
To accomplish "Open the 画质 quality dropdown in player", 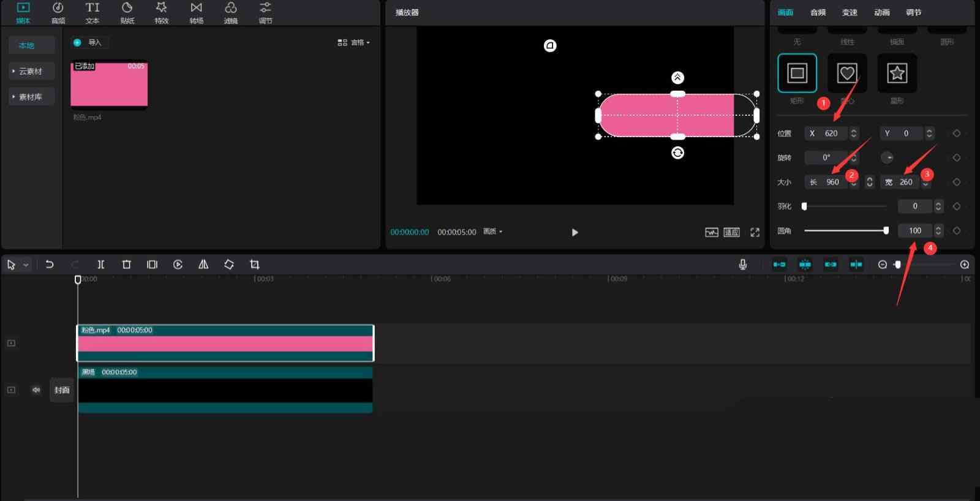I will click(493, 232).
